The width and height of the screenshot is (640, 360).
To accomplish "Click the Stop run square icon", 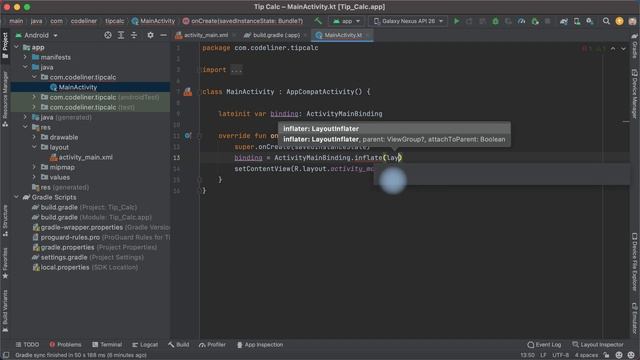I will [547, 21].
